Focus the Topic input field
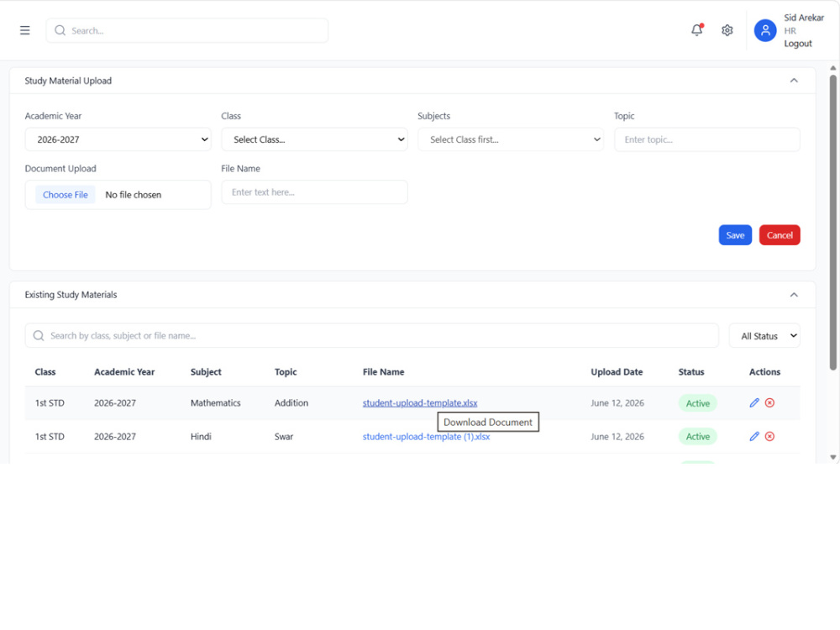The image size is (840, 630). (707, 139)
